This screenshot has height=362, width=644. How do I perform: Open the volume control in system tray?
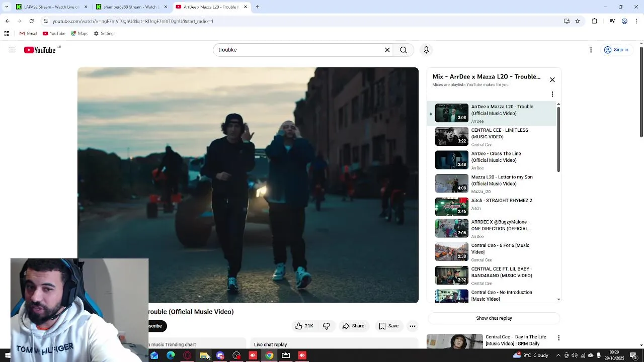[575, 355]
